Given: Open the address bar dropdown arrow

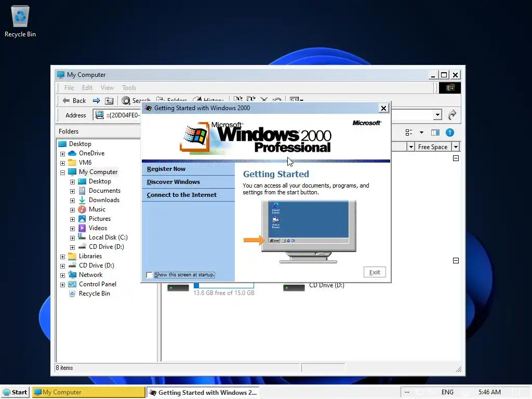Looking at the screenshot, I should click(437, 115).
